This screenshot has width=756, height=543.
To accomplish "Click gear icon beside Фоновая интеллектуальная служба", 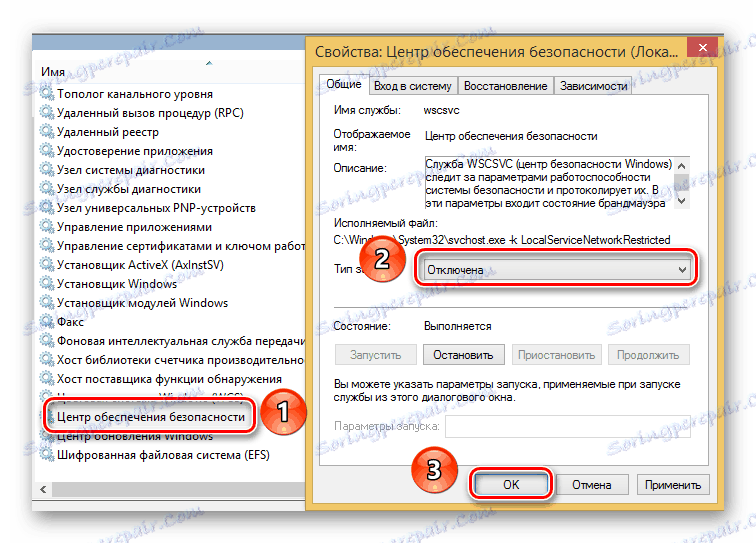I will click(47, 341).
